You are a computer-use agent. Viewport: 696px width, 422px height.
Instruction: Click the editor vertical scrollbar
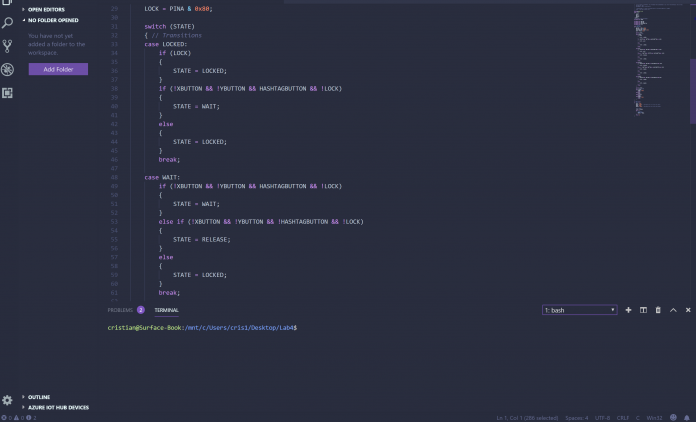693,91
